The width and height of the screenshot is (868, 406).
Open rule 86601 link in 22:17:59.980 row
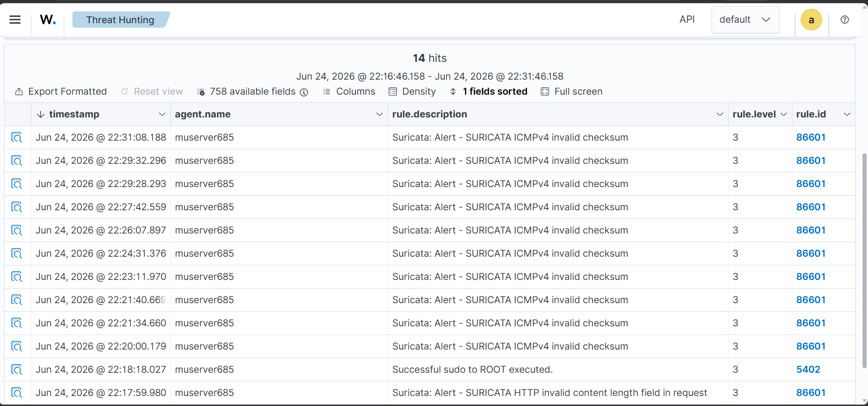[x=811, y=393]
